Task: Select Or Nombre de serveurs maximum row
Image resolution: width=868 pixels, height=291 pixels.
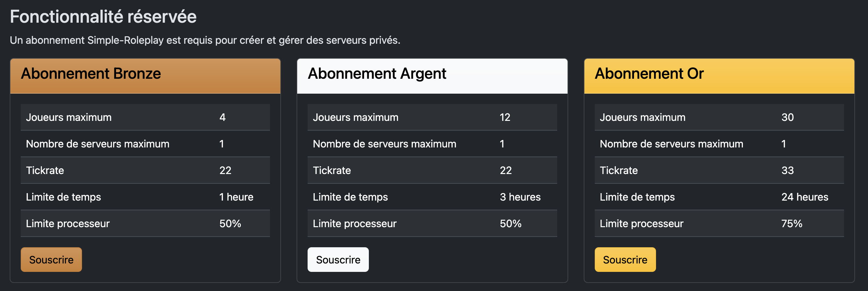Action: click(719, 144)
